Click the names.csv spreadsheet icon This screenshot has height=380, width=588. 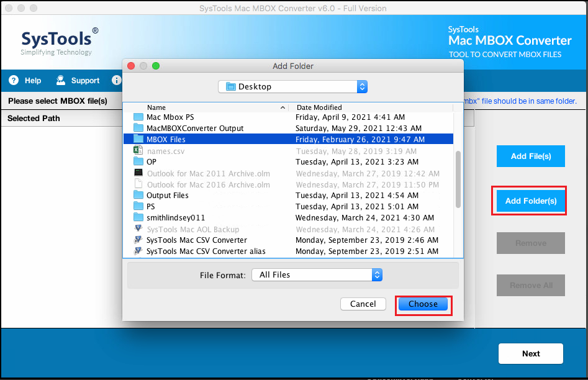point(138,150)
